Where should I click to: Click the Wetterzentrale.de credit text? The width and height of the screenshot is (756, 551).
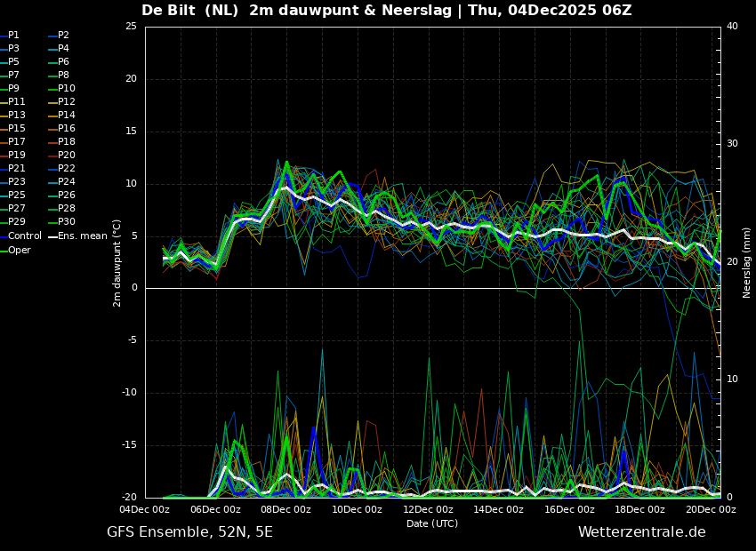pyautogui.click(x=642, y=532)
